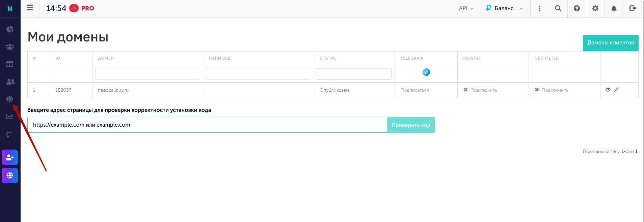Screen dimensions: 644x222
Task: Open the pie chart dashboard sidebar icon
Action: 10,29
